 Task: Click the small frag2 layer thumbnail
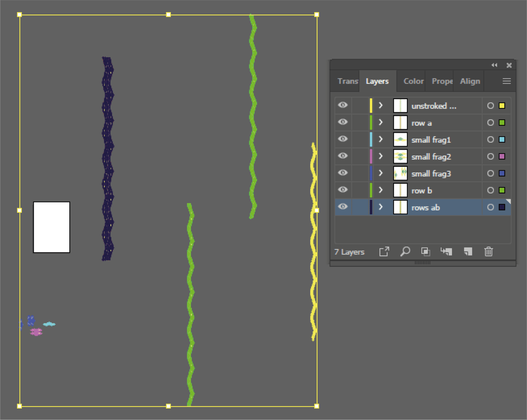400,156
